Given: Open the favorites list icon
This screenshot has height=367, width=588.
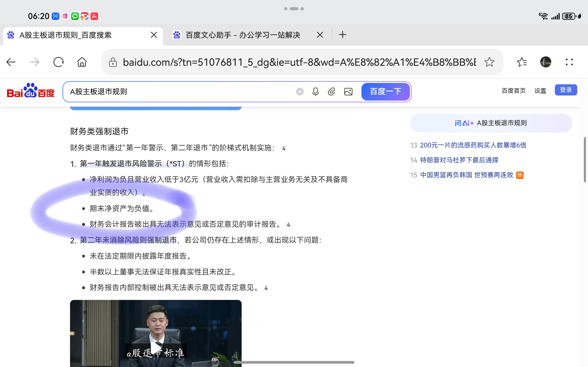Looking at the screenshot, I should [x=522, y=62].
